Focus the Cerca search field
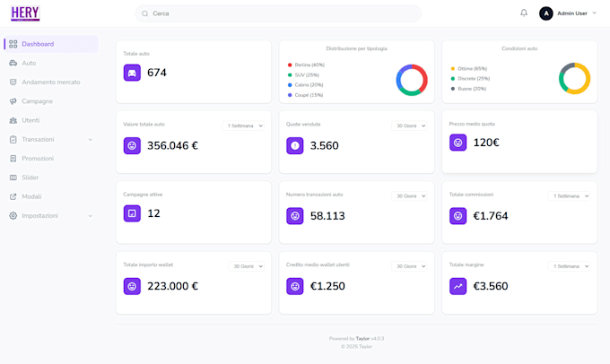This screenshot has width=610, height=364. (278, 13)
